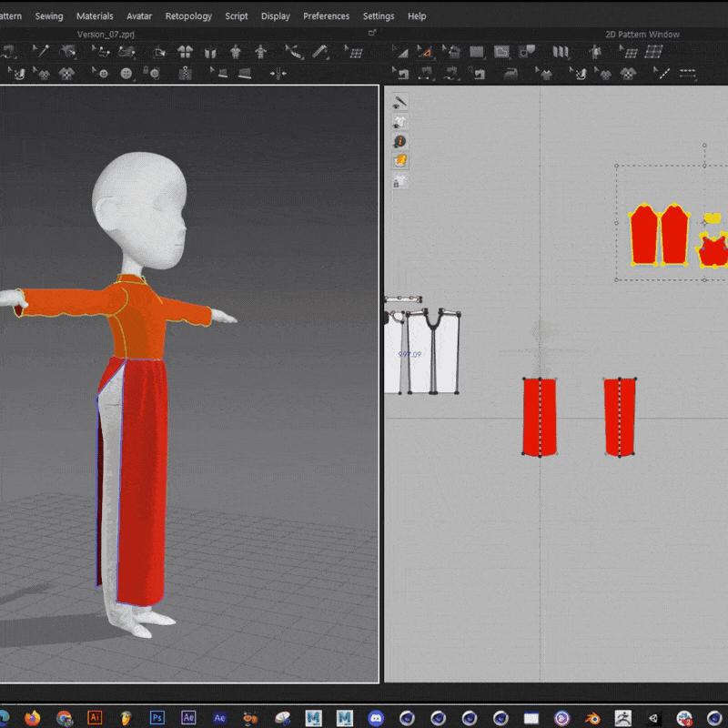Viewport: 728px width, 728px height.
Task: Open the Materials menu
Action: click(95, 16)
